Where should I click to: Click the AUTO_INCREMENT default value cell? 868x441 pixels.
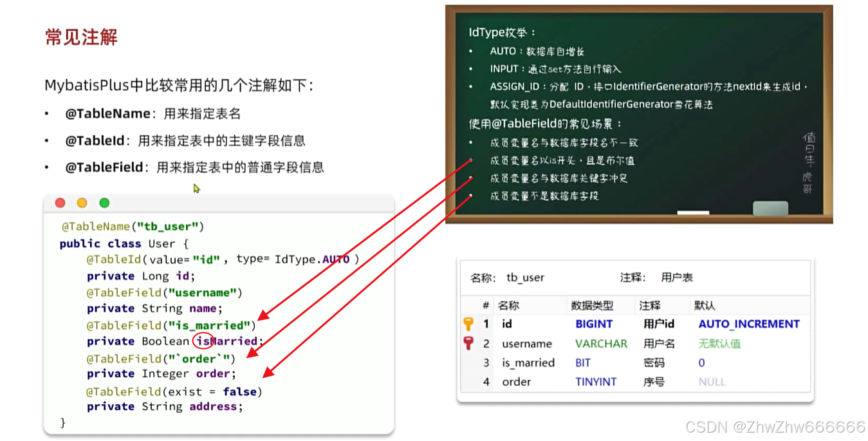click(748, 324)
